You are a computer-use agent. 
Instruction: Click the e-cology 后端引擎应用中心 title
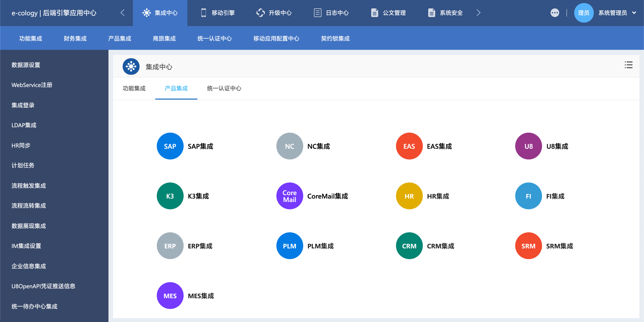click(54, 13)
